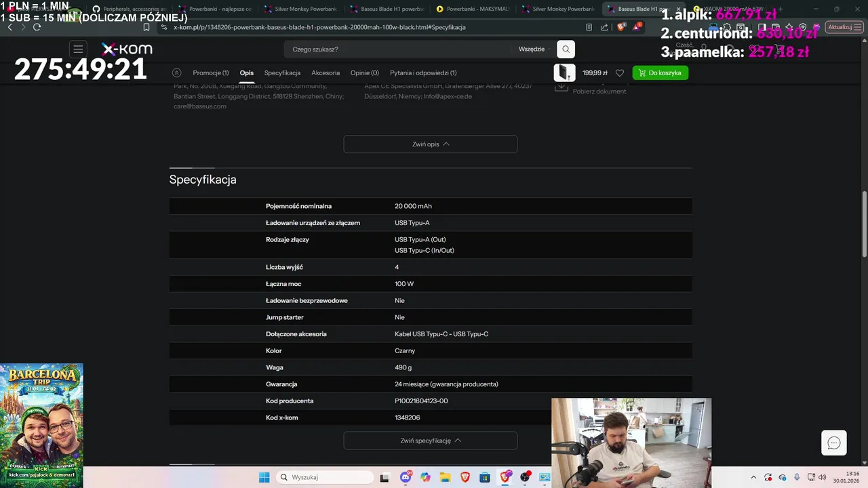Open Task View on taskbar
Viewport: 868px width, 488px height.
tap(384, 477)
